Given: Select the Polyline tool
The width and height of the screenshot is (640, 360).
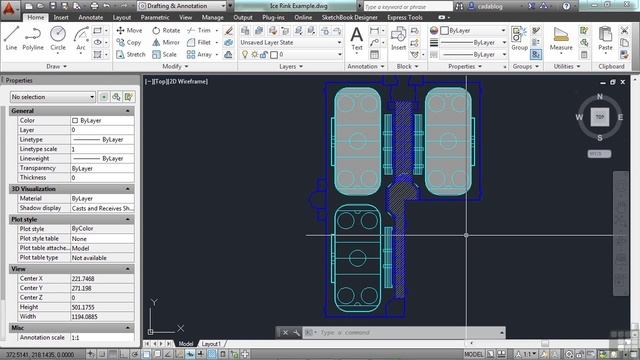Looking at the screenshot, I should 33,38.
